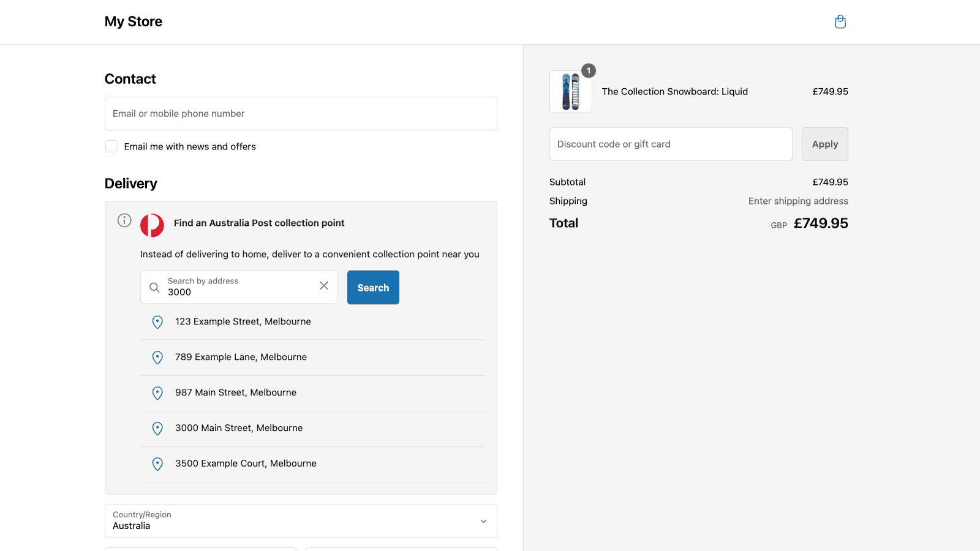
Task: Click the Apply discount button
Action: coord(824,144)
